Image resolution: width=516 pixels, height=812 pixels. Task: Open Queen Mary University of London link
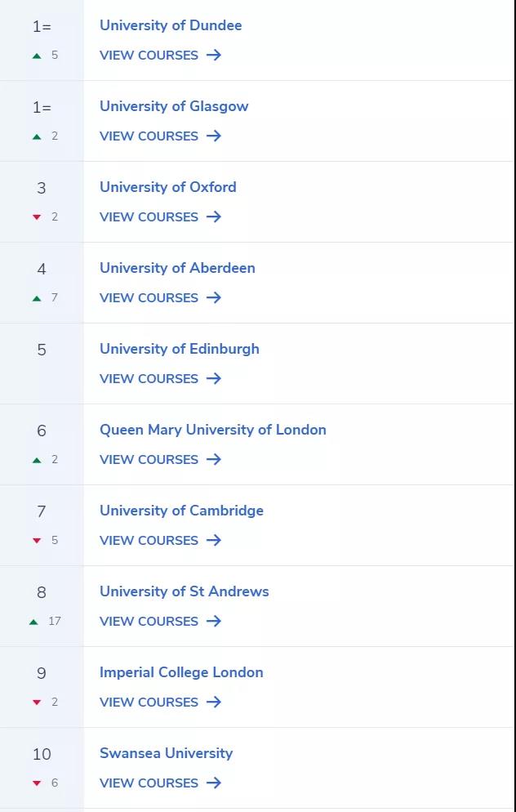click(x=213, y=430)
